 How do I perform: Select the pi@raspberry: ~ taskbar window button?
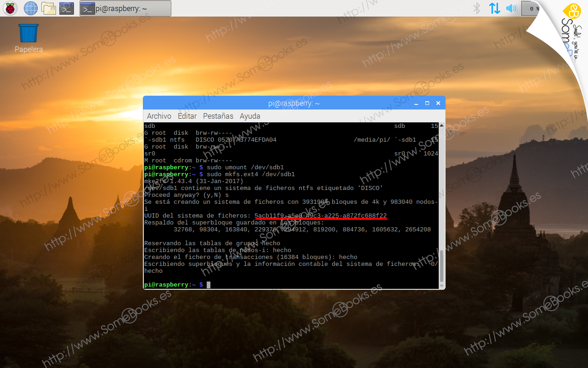coord(129,8)
